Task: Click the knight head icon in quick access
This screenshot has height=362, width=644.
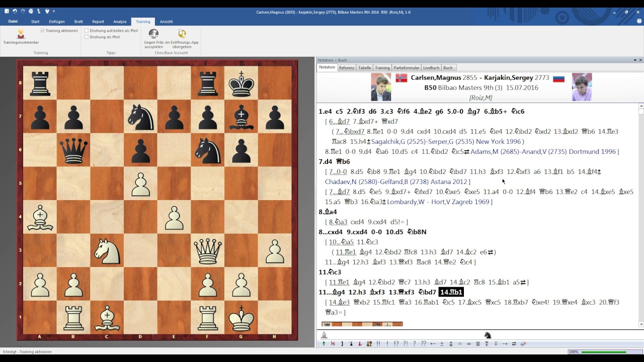Action: pyautogui.click(x=31, y=11)
